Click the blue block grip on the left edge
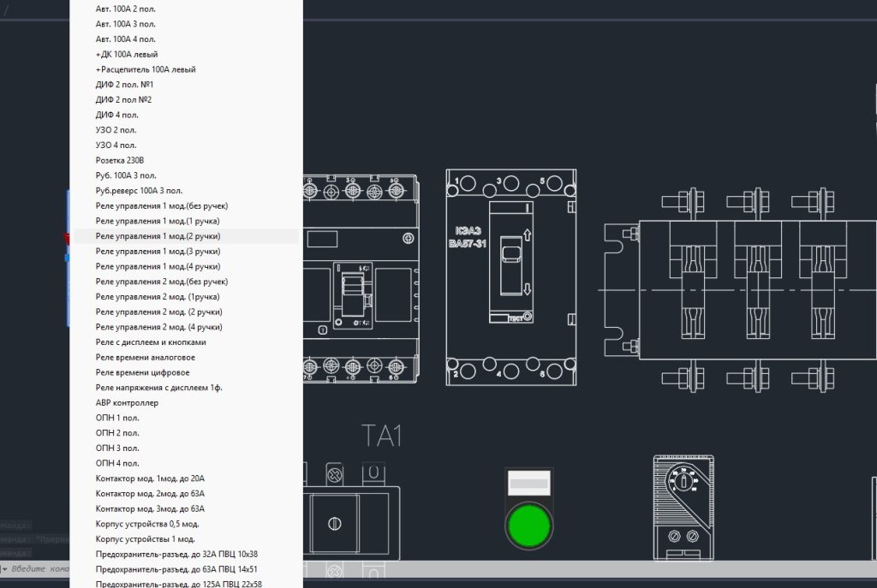Viewport: 877px width, 588px height. (x=67, y=258)
